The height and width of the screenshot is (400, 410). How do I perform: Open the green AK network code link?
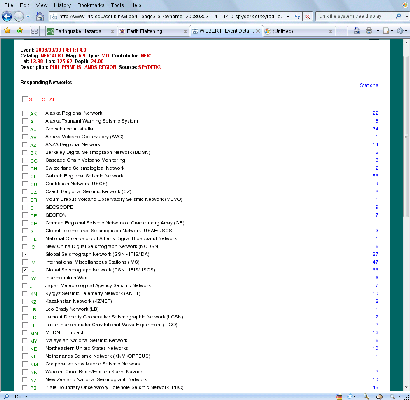point(33,114)
